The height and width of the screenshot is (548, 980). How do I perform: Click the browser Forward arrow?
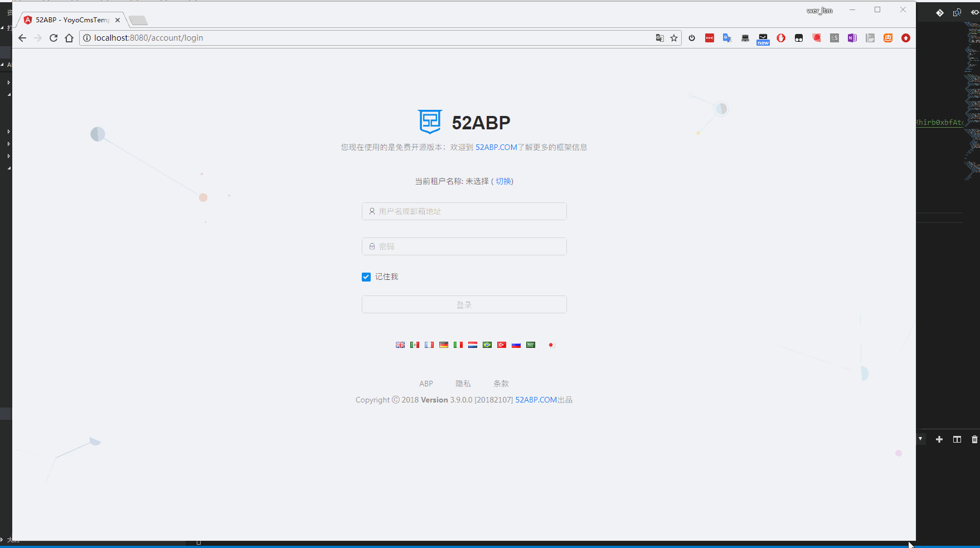38,38
